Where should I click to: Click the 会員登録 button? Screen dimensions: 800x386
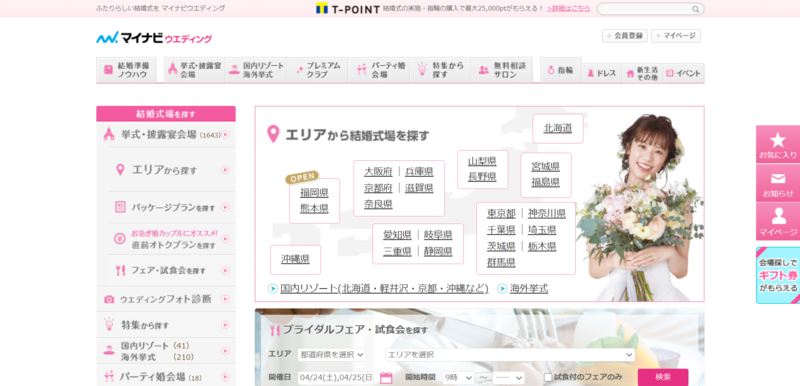(625, 36)
